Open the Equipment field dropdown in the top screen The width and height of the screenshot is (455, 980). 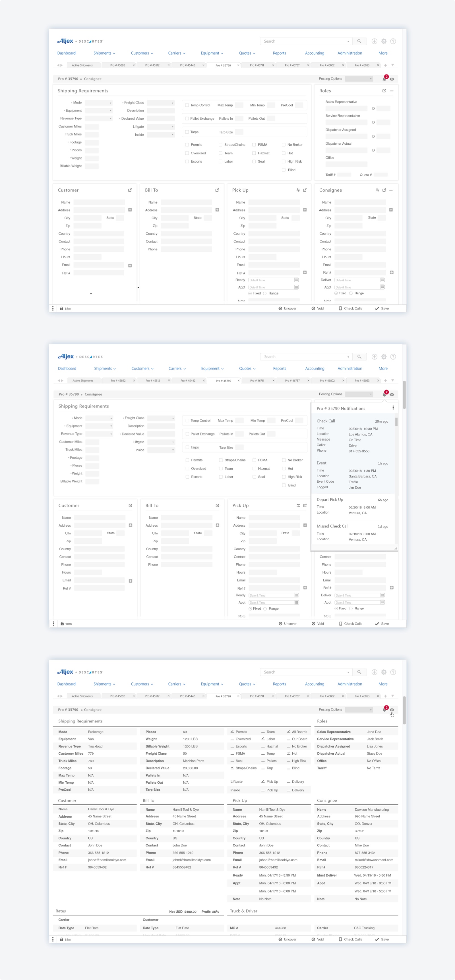pyautogui.click(x=99, y=111)
